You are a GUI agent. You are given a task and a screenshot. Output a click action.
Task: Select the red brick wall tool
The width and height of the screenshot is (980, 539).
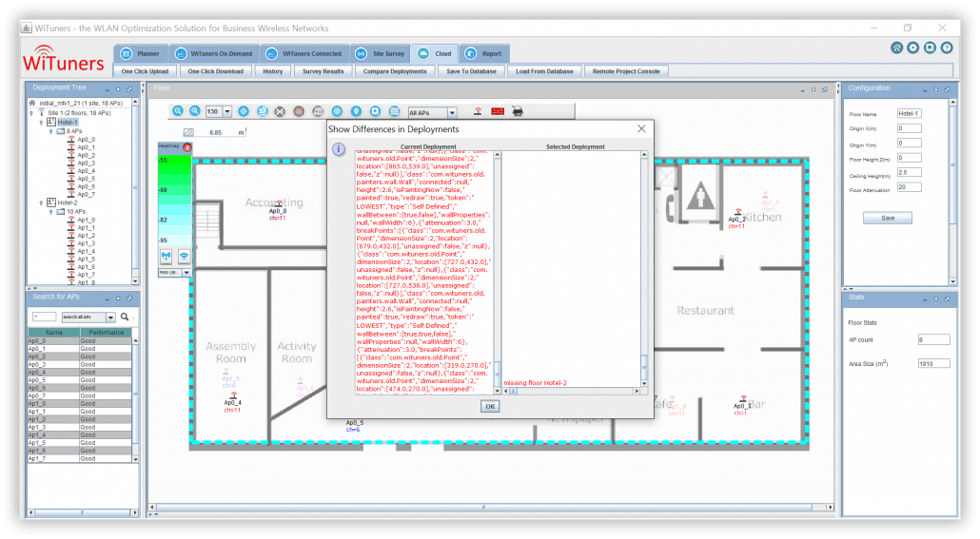(x=498, y=111)
